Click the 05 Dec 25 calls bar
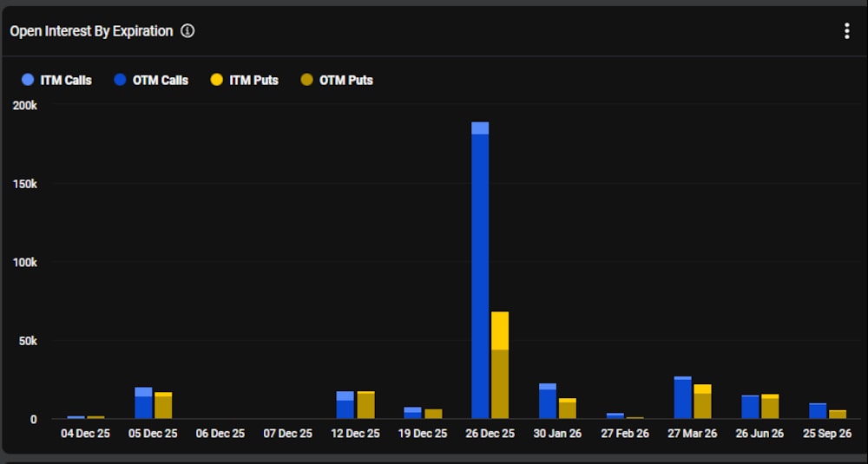This screenshot has height=464, width=868. 143,405
